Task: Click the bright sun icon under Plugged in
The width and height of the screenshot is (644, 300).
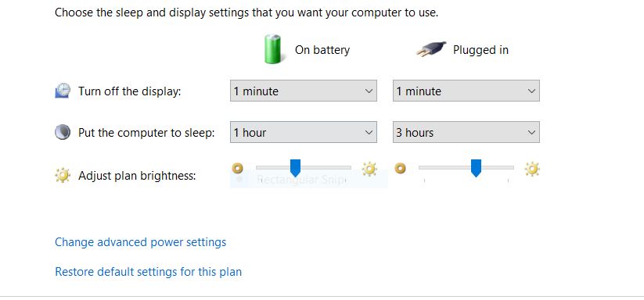Action: [532, 169]
